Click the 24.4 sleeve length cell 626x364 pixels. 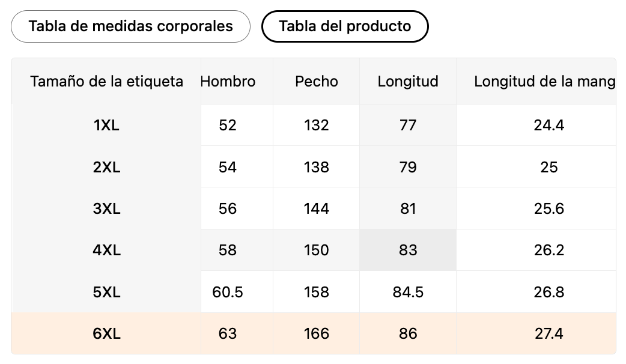549,126
